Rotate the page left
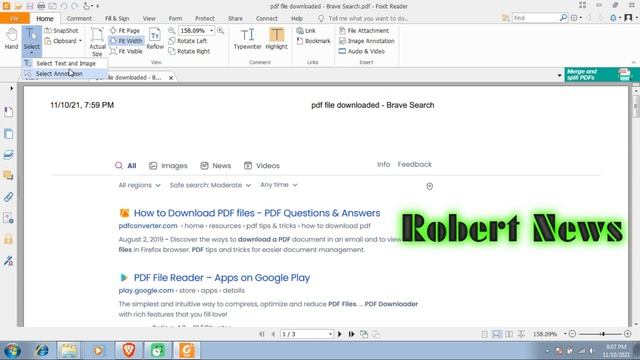Image resolution: width=640 pixels, height=360 pixels. 188,41
